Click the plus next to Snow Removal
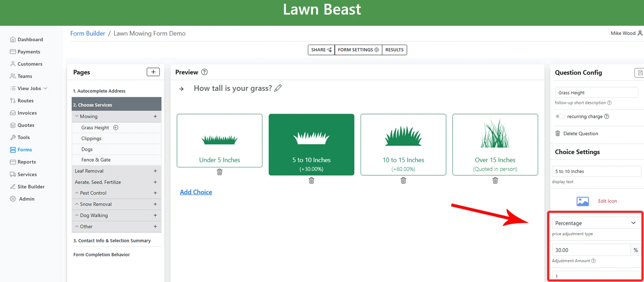Screen dimensions: 644x282 pyautogui.click(x=155, y=204)
